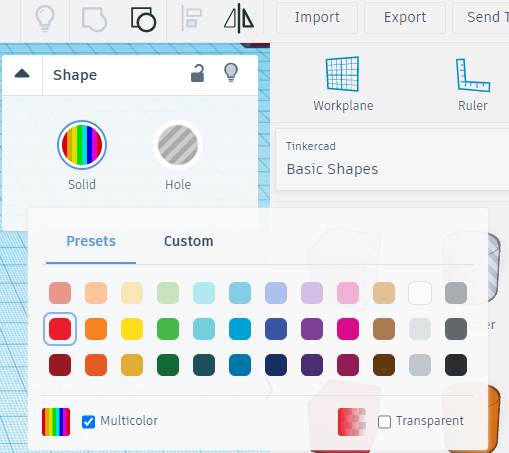Click the Export button

point(405,18)
